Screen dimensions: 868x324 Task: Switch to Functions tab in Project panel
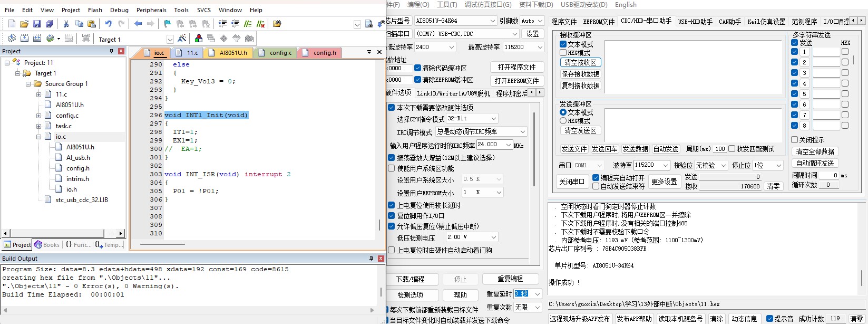coord(78,245)
